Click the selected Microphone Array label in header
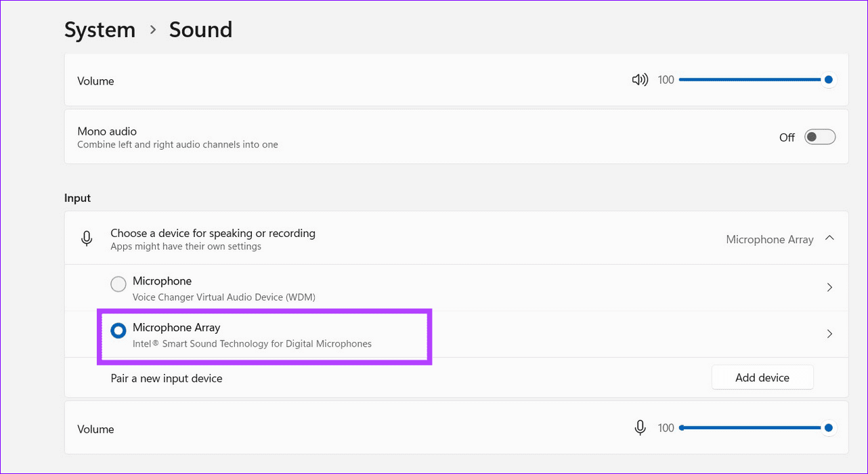The height and width of the screenshot is (474, 868). tap(769, 239)
